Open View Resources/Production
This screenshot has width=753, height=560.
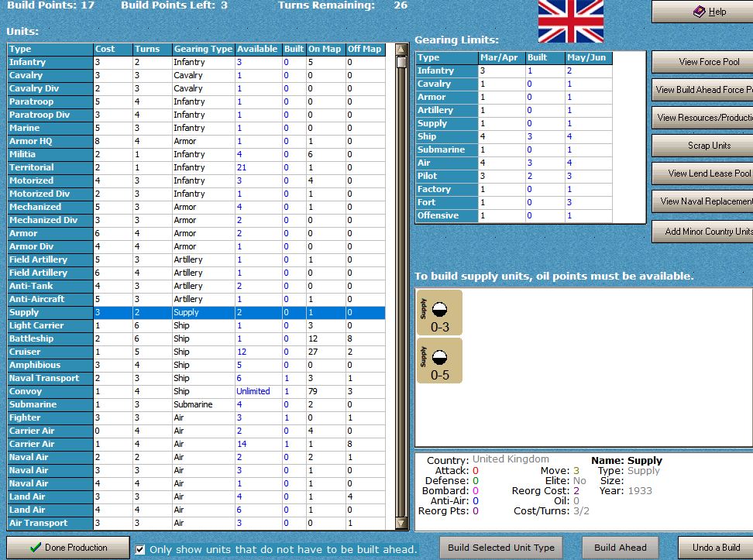703,118
